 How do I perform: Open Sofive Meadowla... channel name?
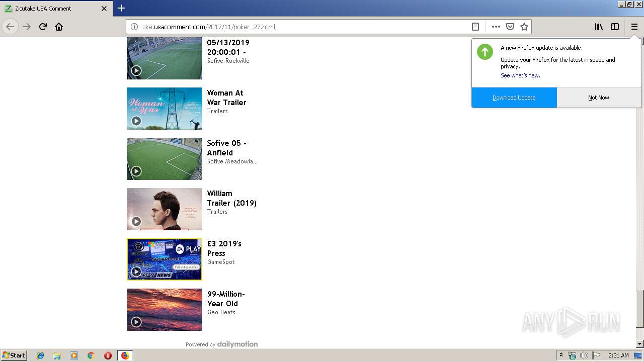(x=232, y=161)
